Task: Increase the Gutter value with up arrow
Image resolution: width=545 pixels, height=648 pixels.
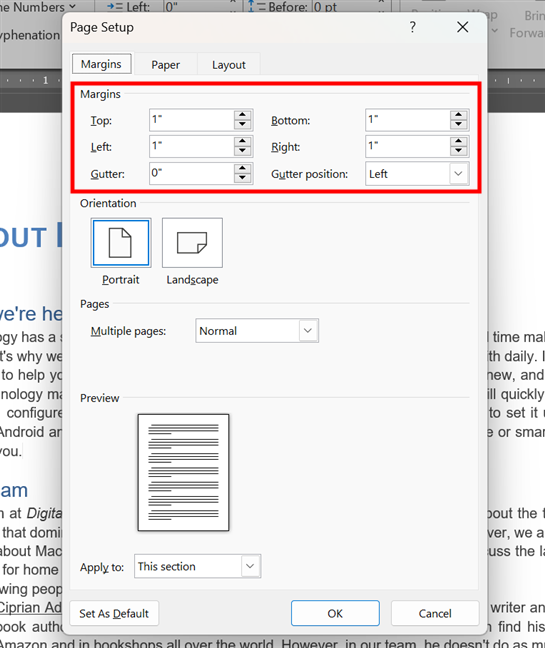Action: (x=243, y=169)
